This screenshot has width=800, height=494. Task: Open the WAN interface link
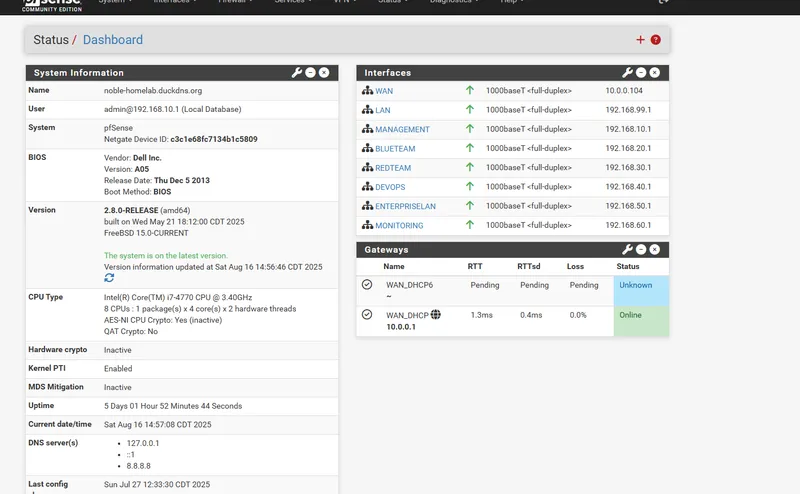(x=384, y=91)
